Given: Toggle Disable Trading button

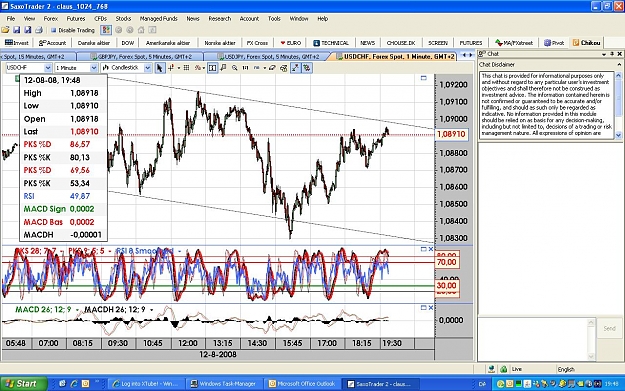Looking at the screenshot, I should point(73,30).
